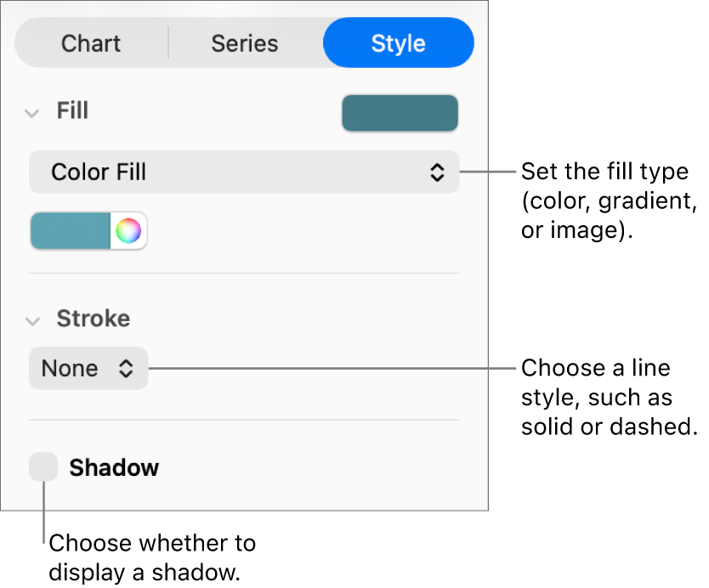Click the chevron beside Stroke
709x588 pixels.
(31, 321)
